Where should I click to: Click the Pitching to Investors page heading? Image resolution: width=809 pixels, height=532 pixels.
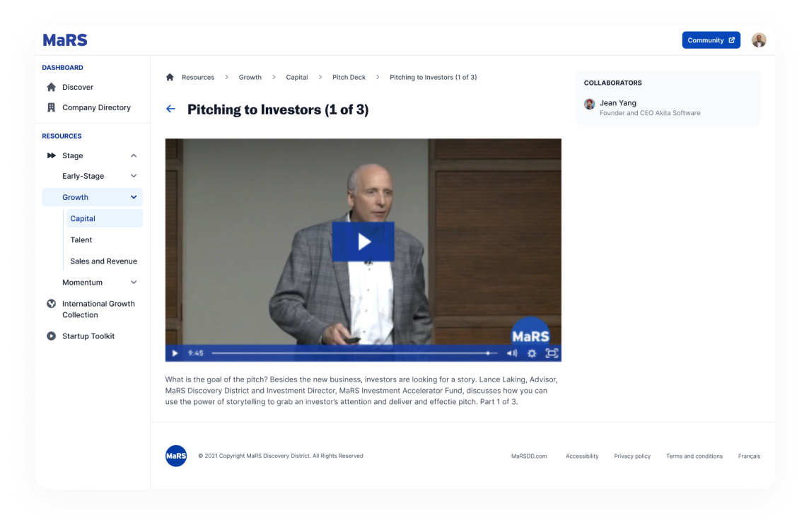coord(278,110)
